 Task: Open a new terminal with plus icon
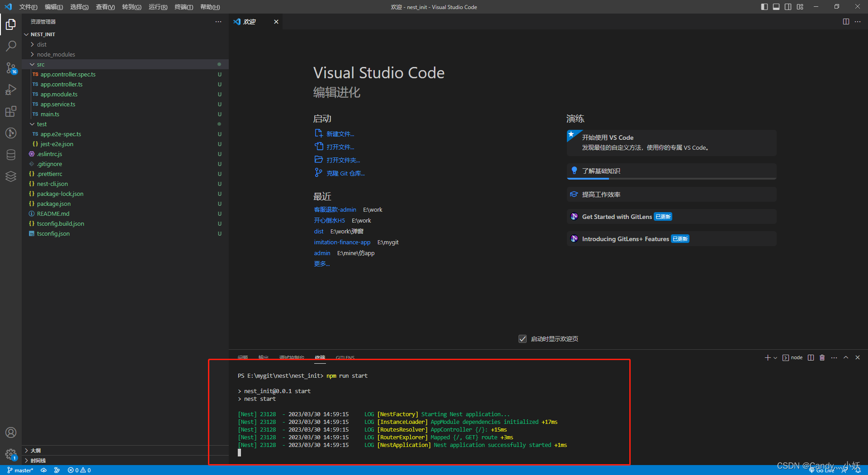click(768, 357)
